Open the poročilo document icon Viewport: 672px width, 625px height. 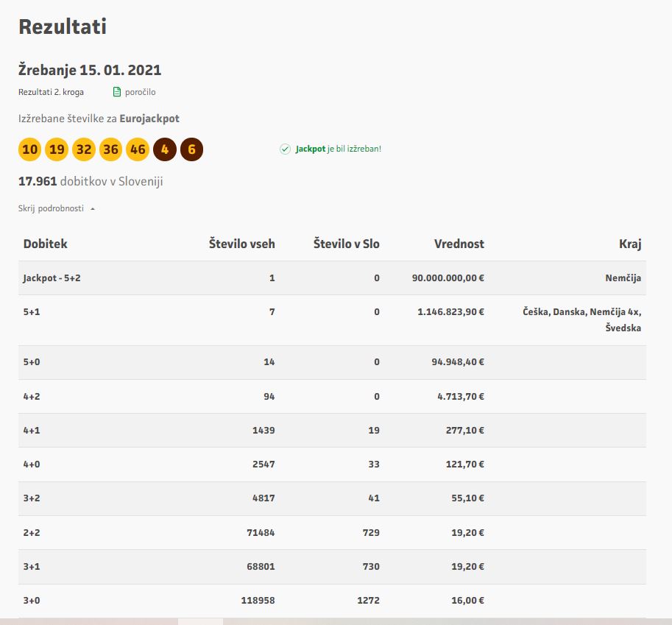coord(116,92)
